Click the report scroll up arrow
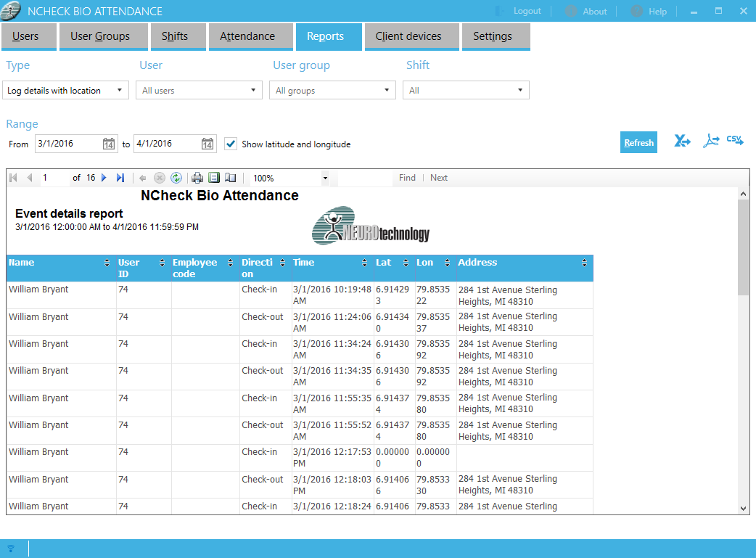 [x=743, y=194]
